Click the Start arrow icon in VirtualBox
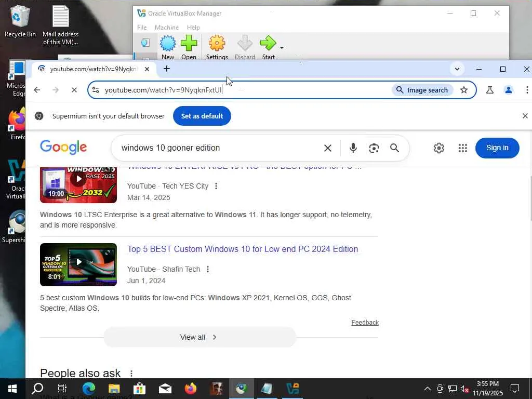The height and width of the screenshot is (399, 532). click(x=268, y=43)
